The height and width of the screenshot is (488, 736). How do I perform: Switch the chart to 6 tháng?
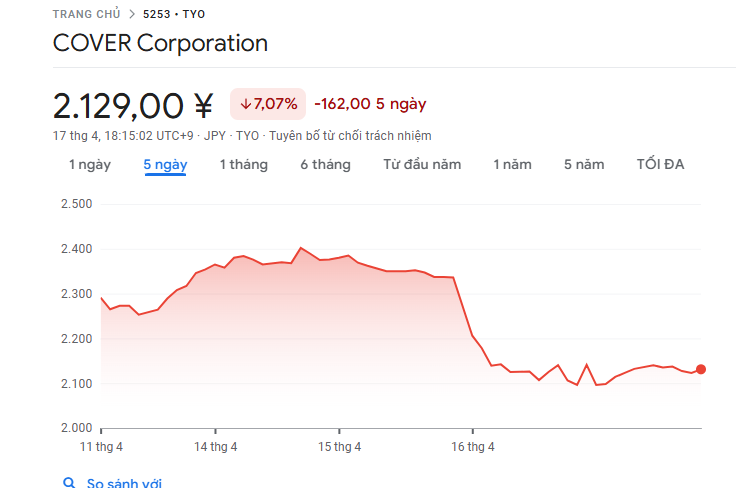(x=325, y=165)
